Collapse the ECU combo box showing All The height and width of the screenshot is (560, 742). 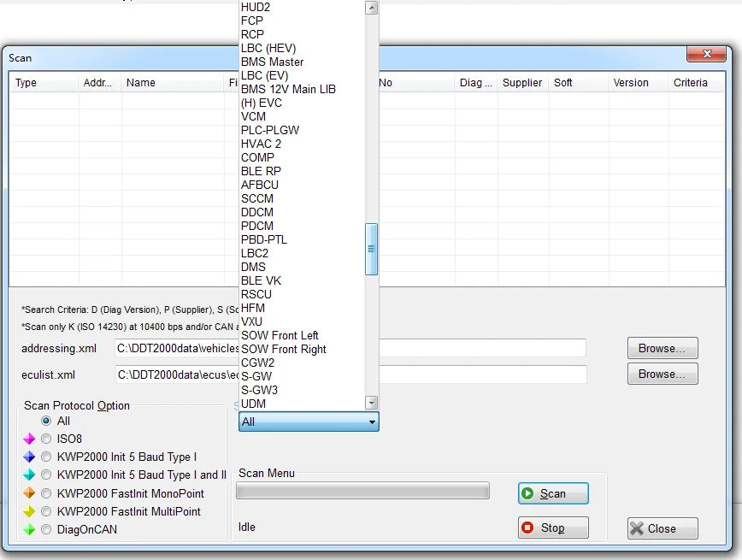point(309,421)
